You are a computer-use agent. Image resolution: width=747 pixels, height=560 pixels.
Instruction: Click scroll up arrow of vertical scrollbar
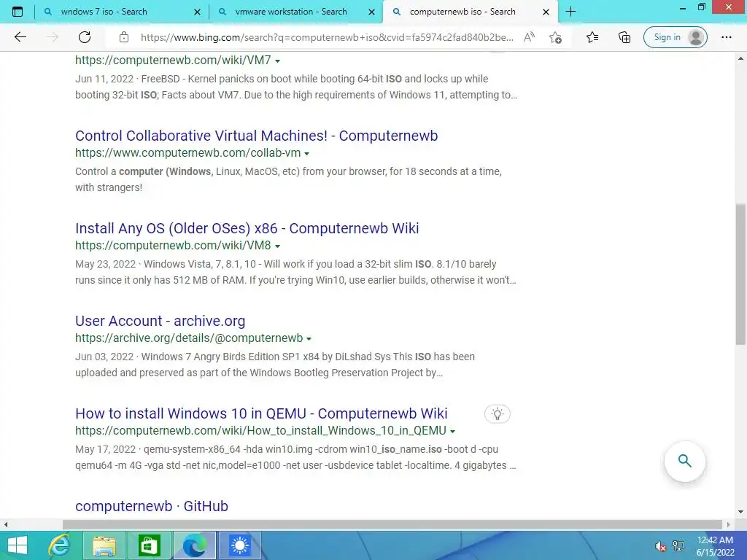[x=740, y=58]
